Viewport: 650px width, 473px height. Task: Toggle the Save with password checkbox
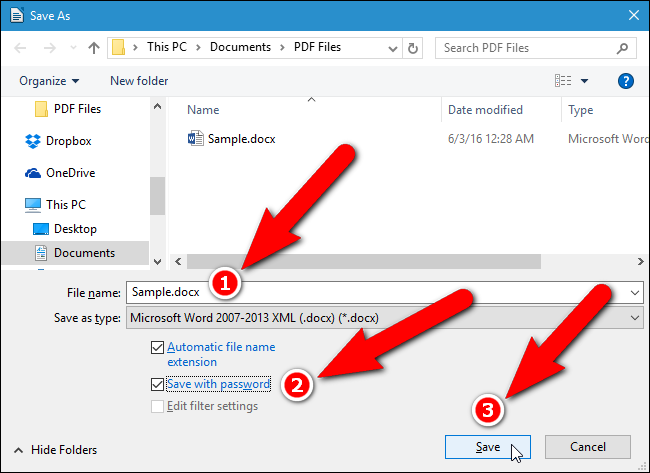[x=157, y=384]
